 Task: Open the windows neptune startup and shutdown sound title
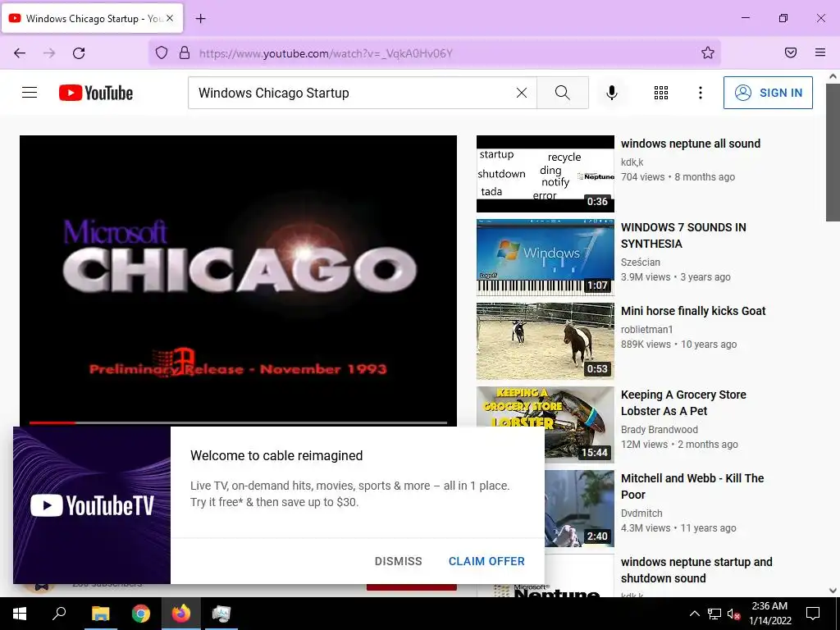tap(696, 569)
